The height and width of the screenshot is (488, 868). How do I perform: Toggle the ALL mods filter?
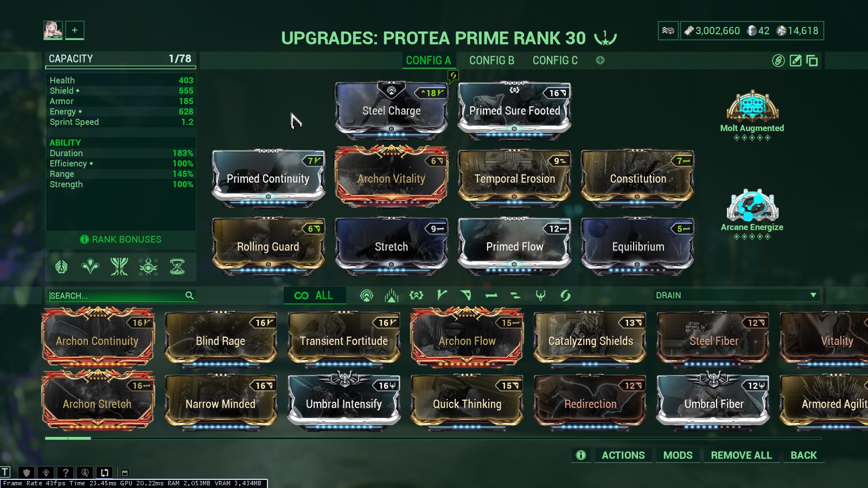(x=314, y=296)
